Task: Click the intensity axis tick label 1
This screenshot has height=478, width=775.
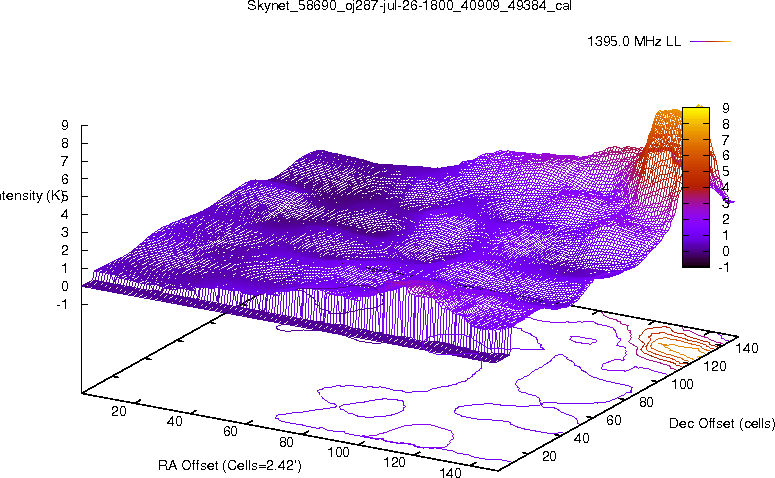Action: (x=65, y=268)
